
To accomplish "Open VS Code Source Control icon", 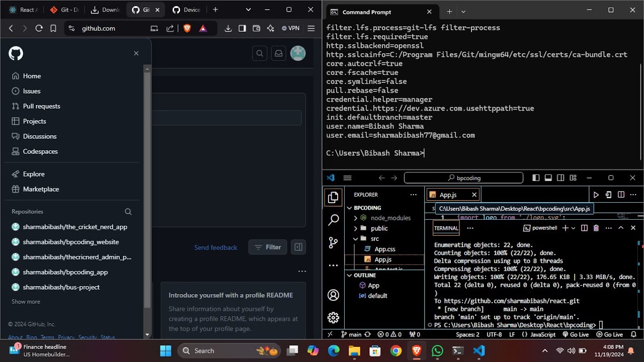I will point(333,242).
